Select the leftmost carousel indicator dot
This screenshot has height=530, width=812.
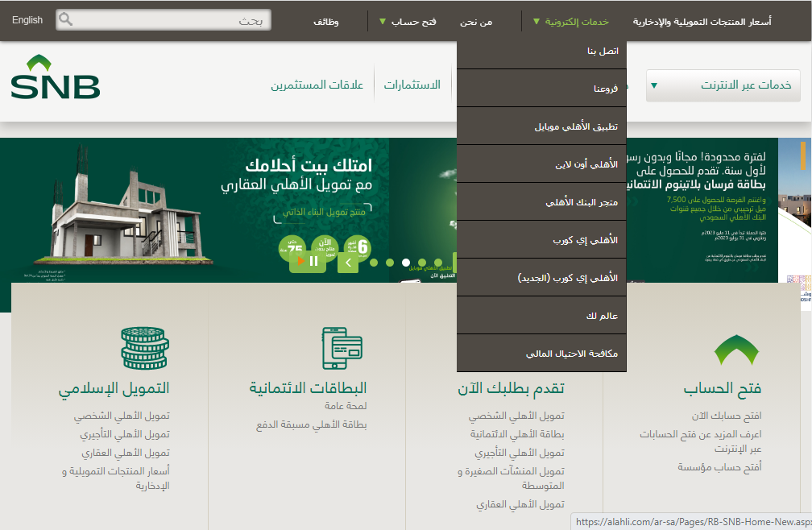(374, 263)
